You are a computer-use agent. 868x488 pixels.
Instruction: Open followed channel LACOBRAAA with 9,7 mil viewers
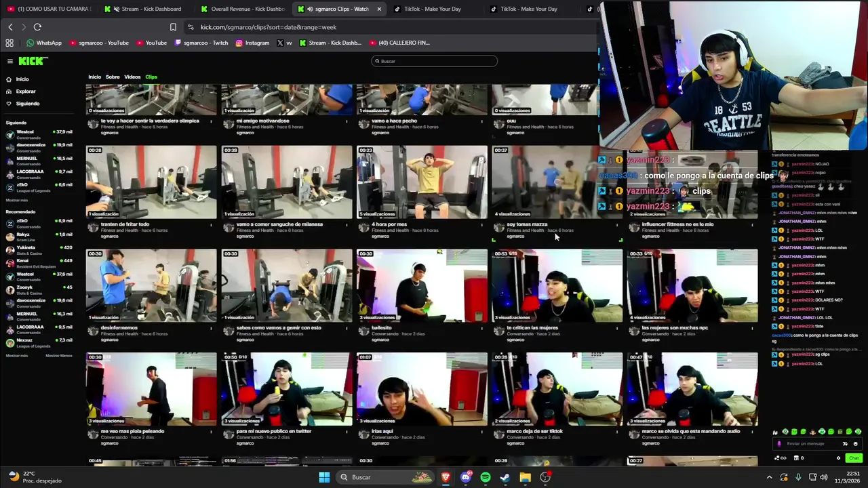coord(39,174)
